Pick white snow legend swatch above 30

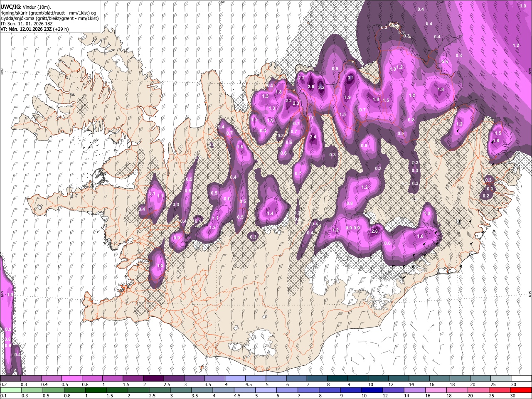[521, 378]
